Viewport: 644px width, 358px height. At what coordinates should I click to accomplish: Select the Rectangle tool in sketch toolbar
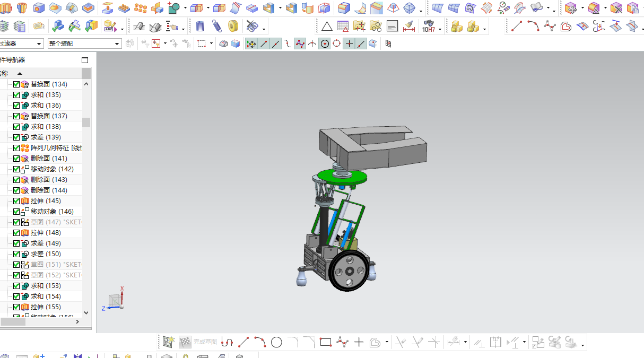[x=326, y=342]
